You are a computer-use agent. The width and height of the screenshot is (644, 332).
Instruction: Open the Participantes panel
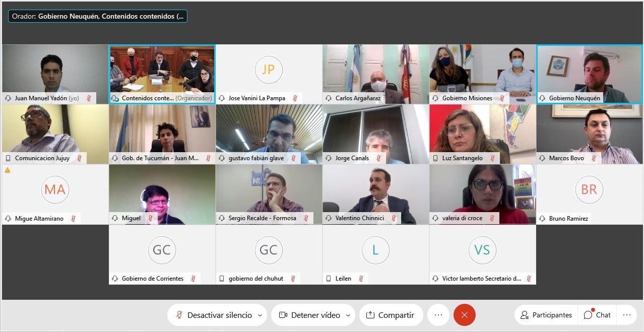click(x=547, y=315)
